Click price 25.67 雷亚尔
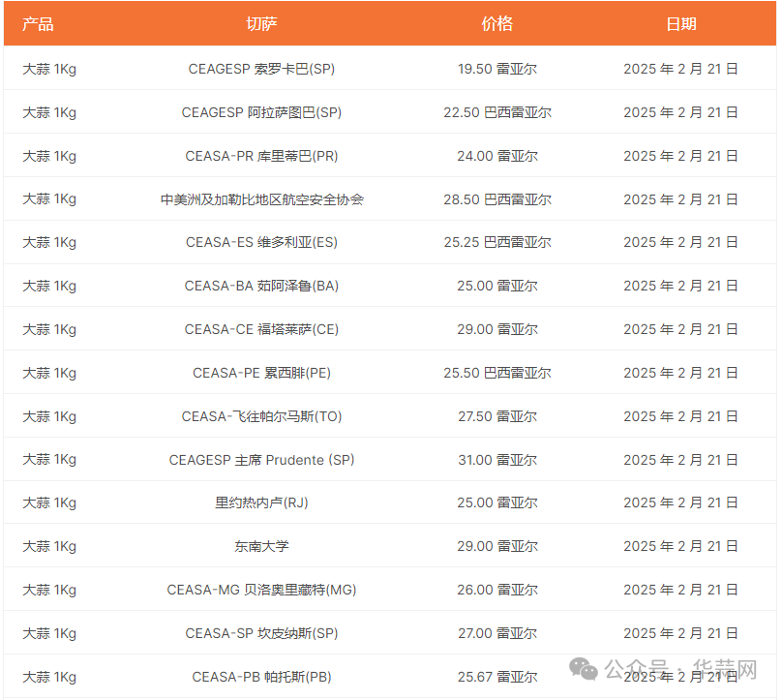The width and height of the screenshot is (782, 700). (497, 677)
